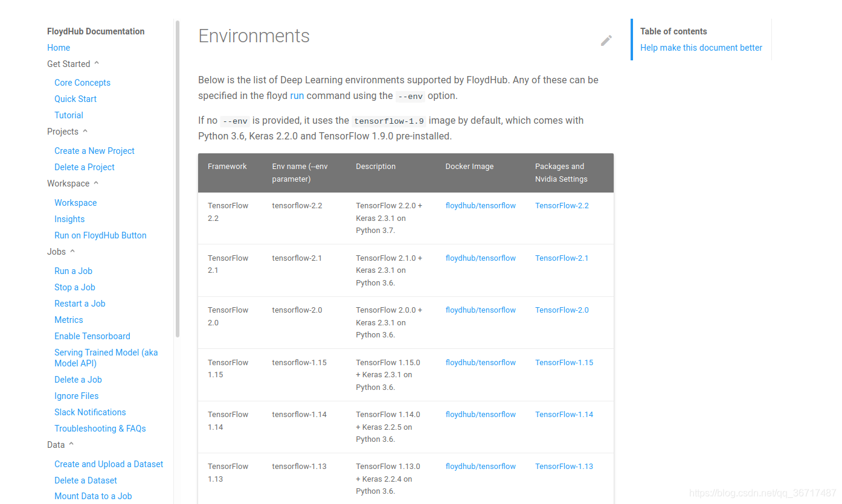
Task: Click the FloydHub Documentation title
Action: coord(96,31)
